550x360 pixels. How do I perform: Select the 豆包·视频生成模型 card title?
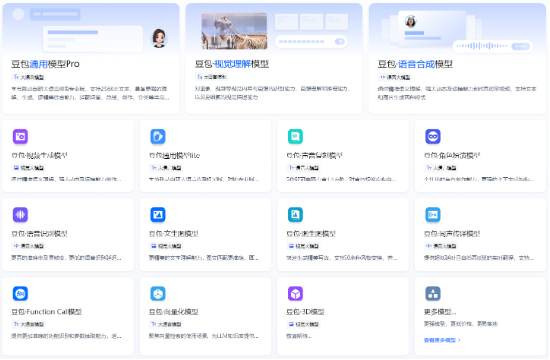39,155
